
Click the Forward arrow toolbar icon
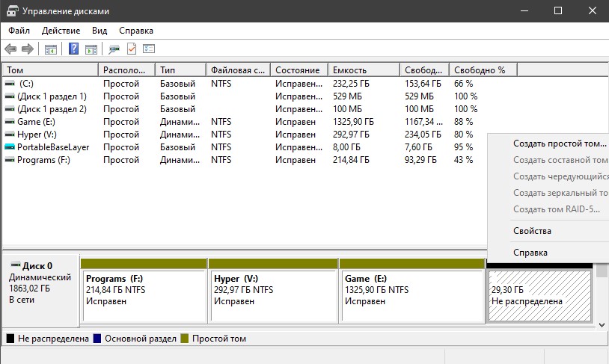[x=28, y=49]
